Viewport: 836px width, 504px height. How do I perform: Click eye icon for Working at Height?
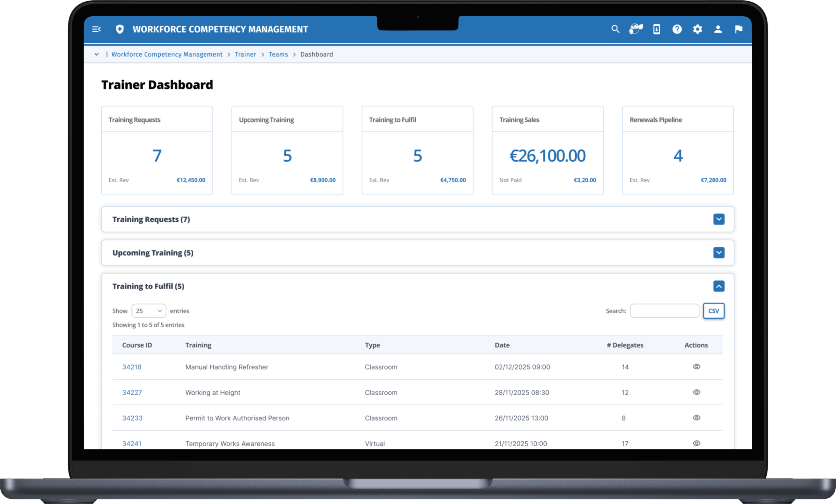pos(696,392)
